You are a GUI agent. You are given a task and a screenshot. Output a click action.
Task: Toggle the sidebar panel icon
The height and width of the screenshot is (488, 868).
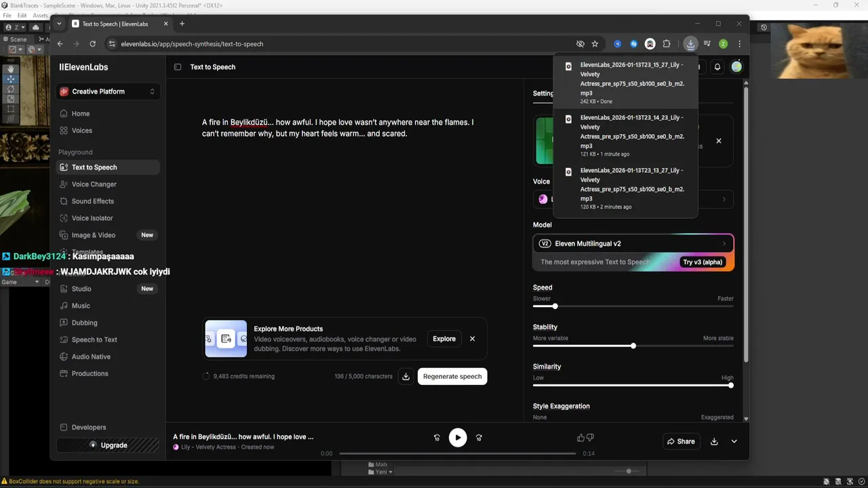[x=178, y=67]
